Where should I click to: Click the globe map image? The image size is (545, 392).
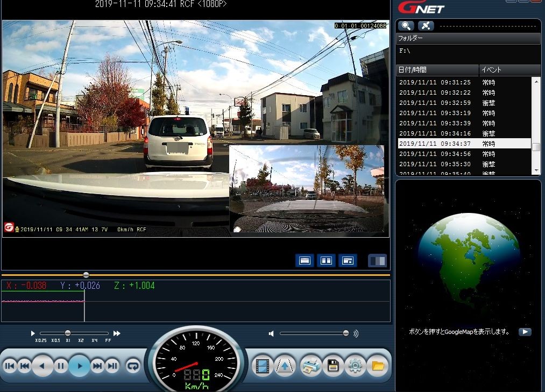tap(468, 262)
